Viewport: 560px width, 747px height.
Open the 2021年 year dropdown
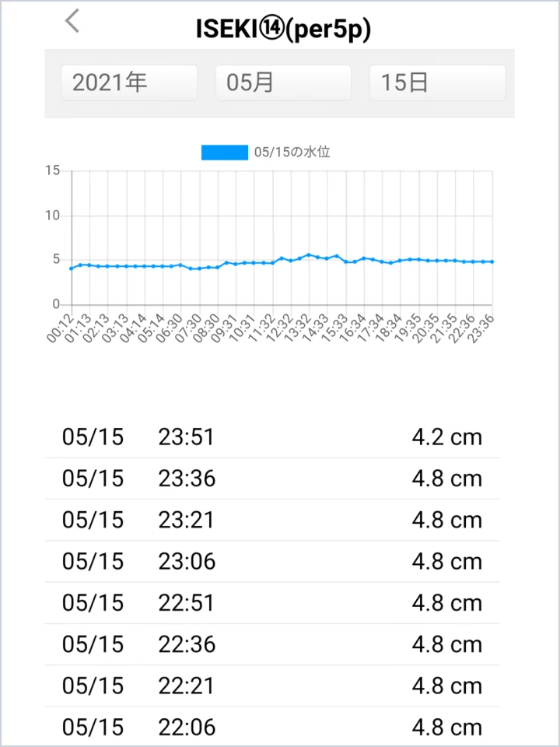click(x=129, y=82)
